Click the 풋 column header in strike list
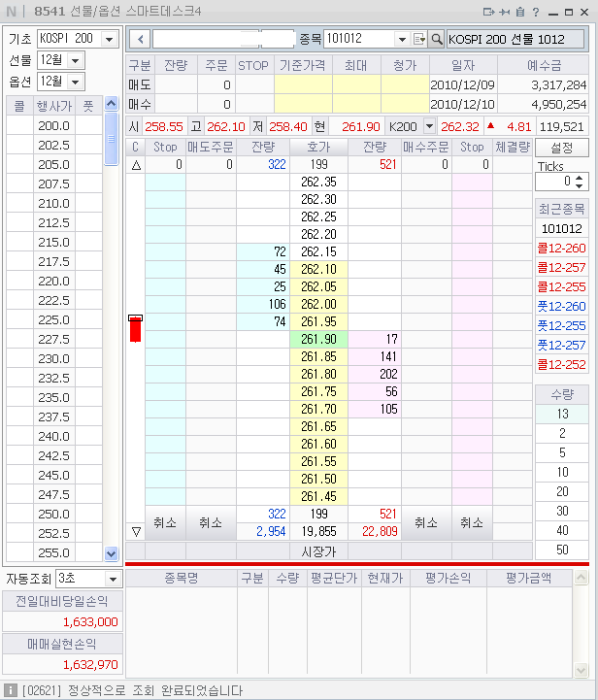 (x=88, y=106)
